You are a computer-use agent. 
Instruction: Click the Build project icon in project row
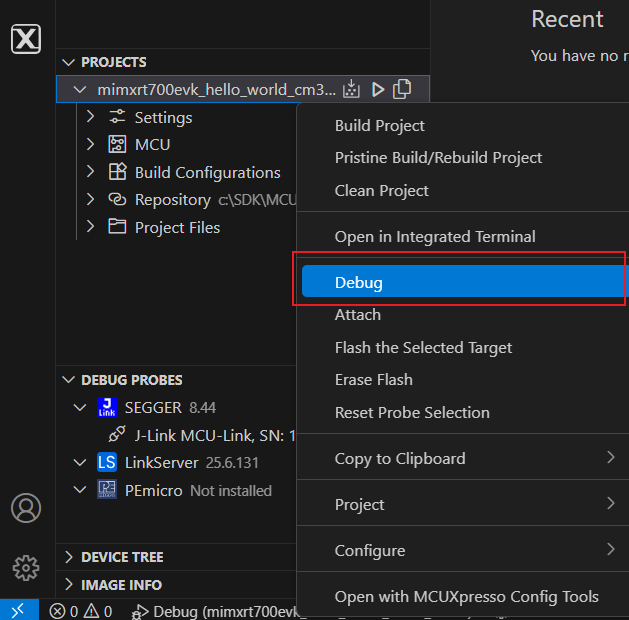351,90
